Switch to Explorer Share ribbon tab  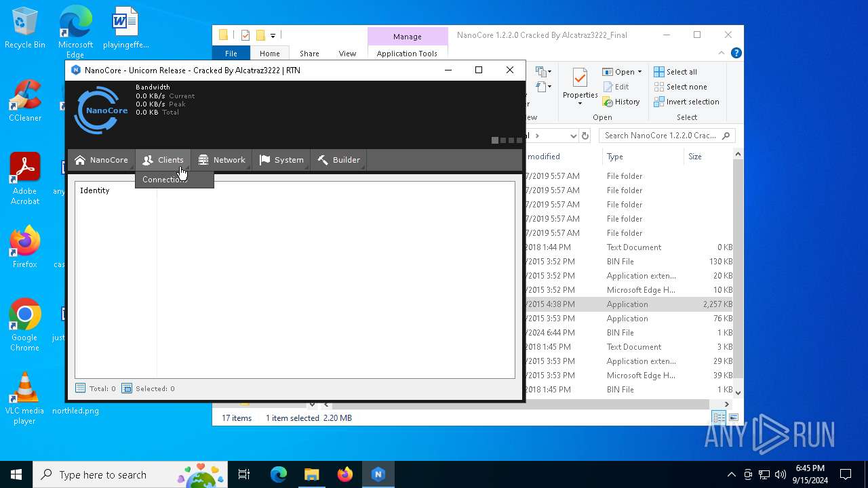click(309, 54)
